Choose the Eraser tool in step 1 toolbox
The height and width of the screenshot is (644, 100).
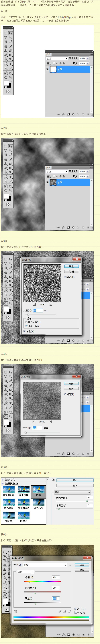coord(6,55)
